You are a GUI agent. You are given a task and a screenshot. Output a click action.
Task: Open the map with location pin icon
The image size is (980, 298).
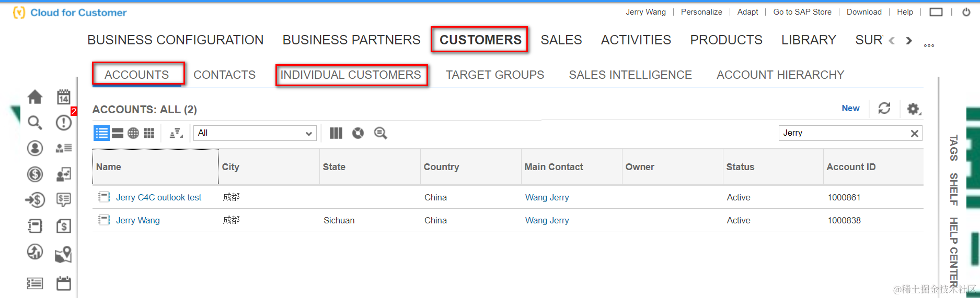64,254
